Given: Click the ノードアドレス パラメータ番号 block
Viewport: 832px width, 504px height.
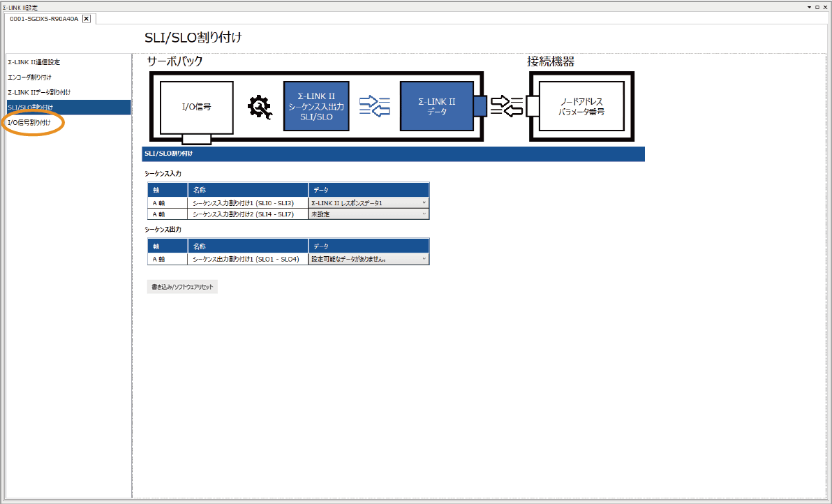Looking at the screenshot, I should tap(581, 106).
